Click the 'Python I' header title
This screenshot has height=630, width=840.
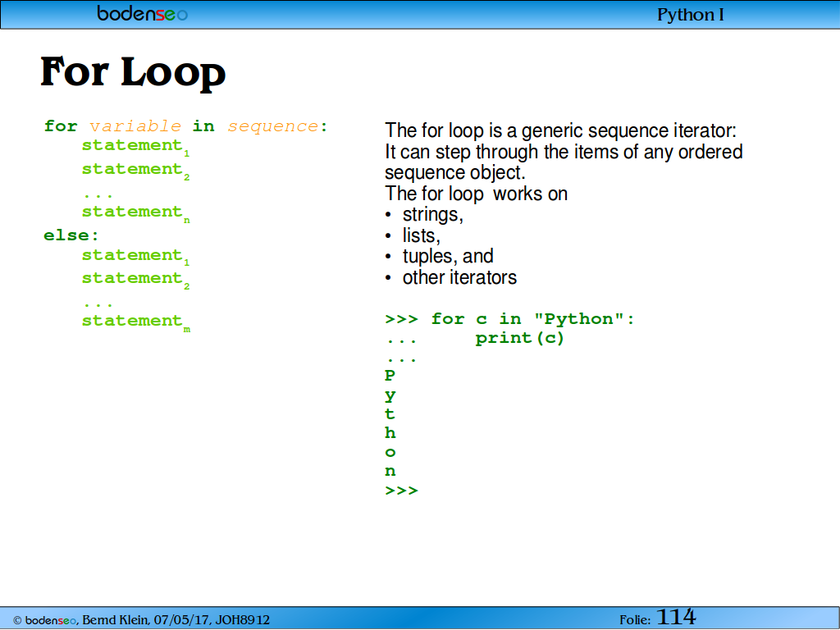pyautogui.click(x=690, y=15)
